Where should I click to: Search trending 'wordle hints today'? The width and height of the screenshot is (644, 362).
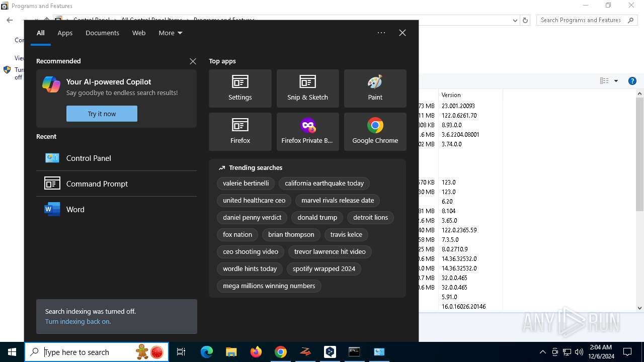pos(250,268)
